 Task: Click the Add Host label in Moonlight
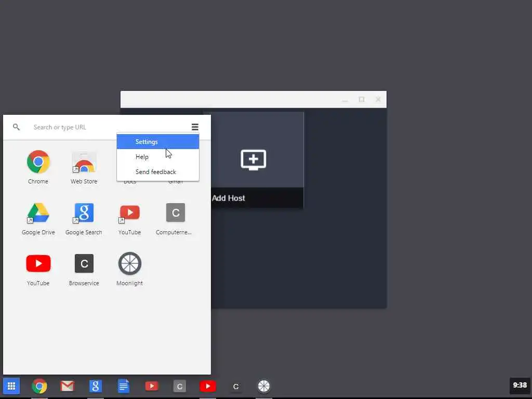(229, 198)
